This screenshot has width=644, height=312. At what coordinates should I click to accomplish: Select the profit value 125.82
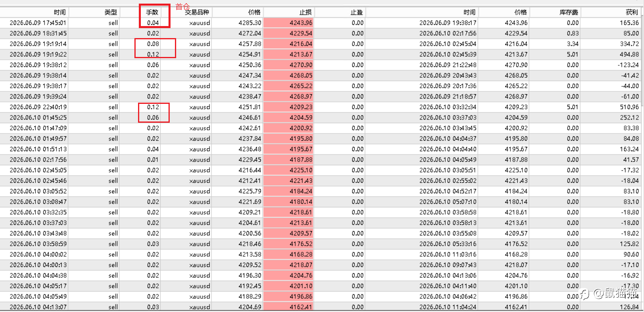[x=629, y=244]
